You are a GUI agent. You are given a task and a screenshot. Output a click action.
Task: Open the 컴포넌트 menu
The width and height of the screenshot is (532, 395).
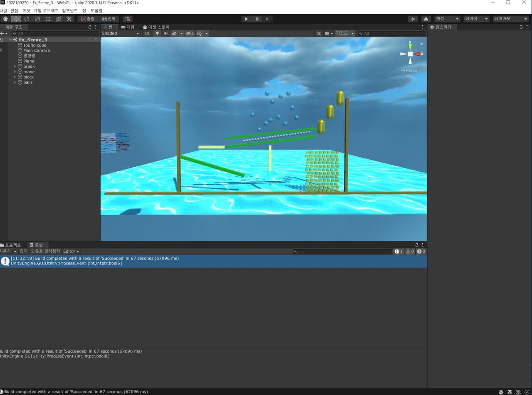pos(70,10)
